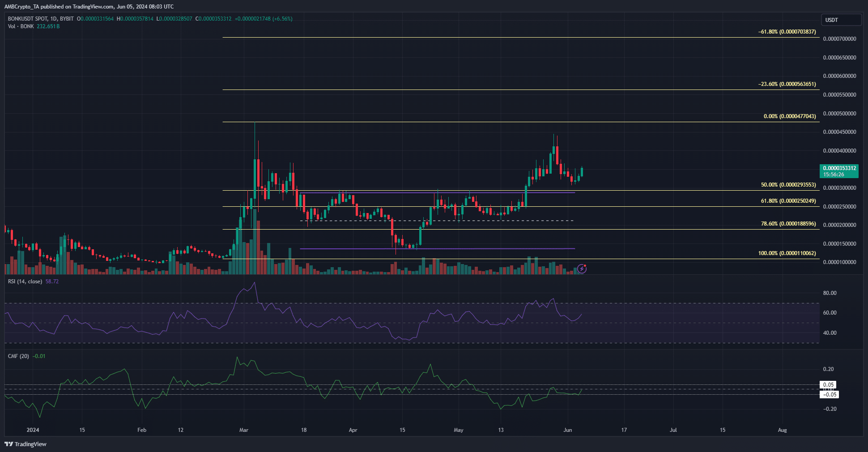Click the BONKUSDT SPOT symbol title
The height and width of the screenshot is (452, 868).
coord(41,19)
